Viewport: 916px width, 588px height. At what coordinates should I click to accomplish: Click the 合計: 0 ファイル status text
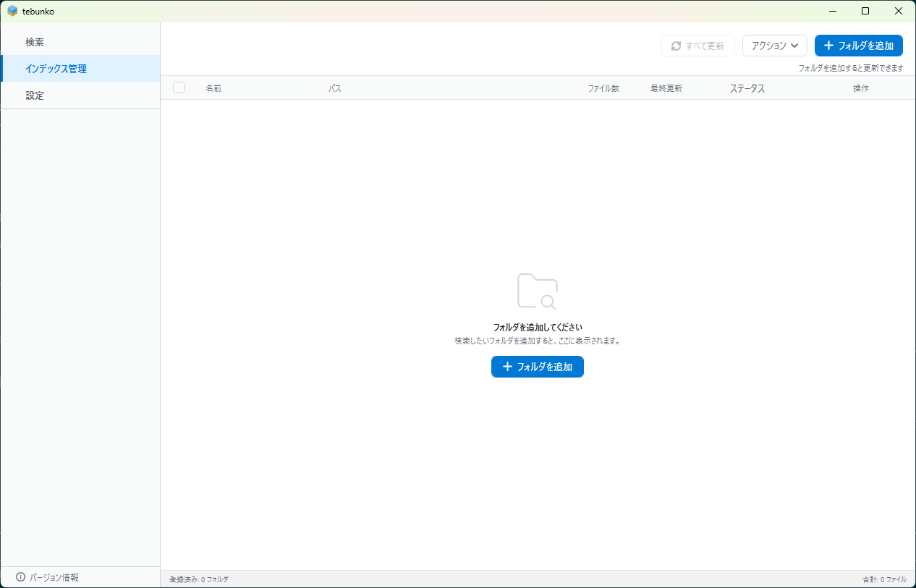(884, 579)
